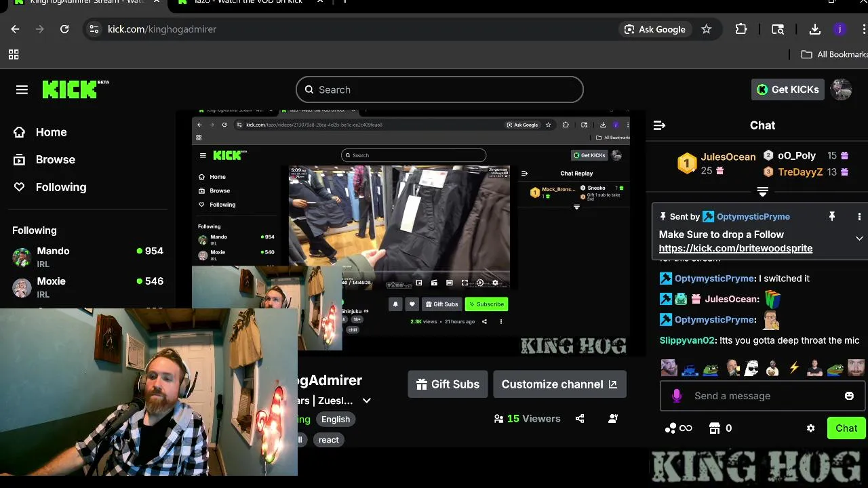Open the Kick sidebar hamburger menu

22,89
